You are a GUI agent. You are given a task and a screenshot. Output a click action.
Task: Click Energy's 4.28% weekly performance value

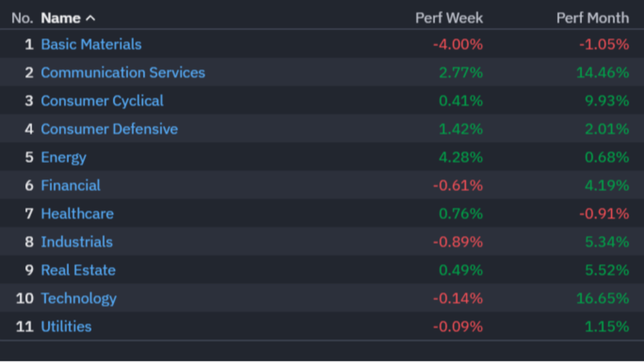point(461,157)
